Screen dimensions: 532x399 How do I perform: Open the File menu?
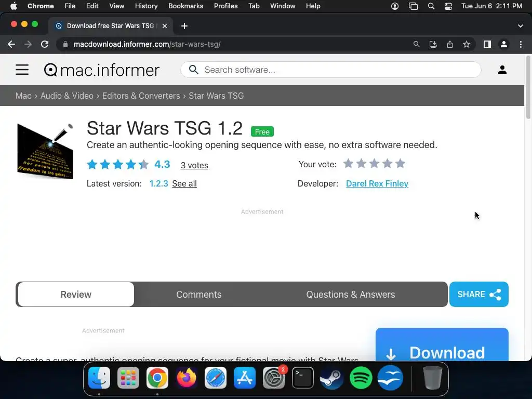pyautogui.click(x=70, y=6)
